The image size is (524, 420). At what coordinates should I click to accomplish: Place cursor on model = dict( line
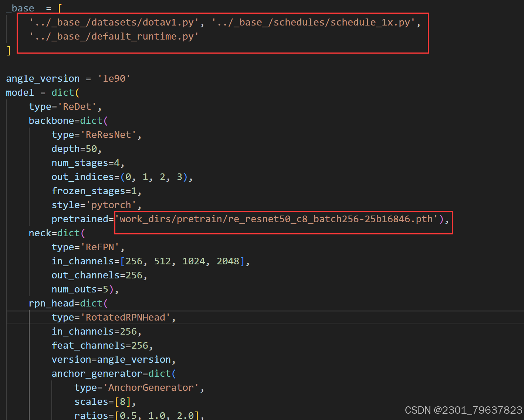(43, 92)
